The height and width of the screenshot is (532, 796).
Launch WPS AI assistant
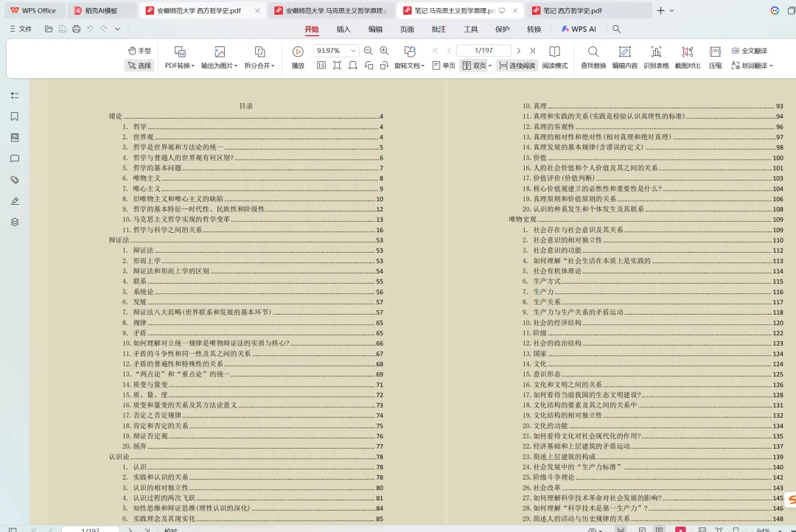pyautogui.click(x=579, y=29)
